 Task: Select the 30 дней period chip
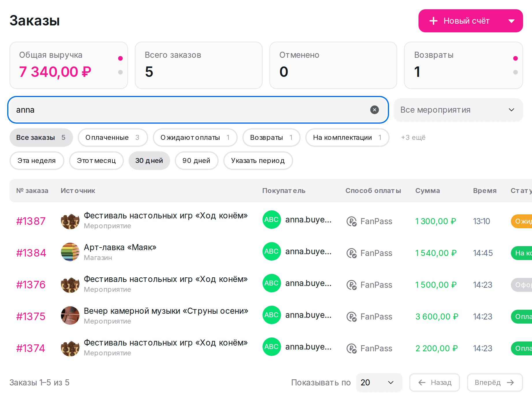coord(149,161)
